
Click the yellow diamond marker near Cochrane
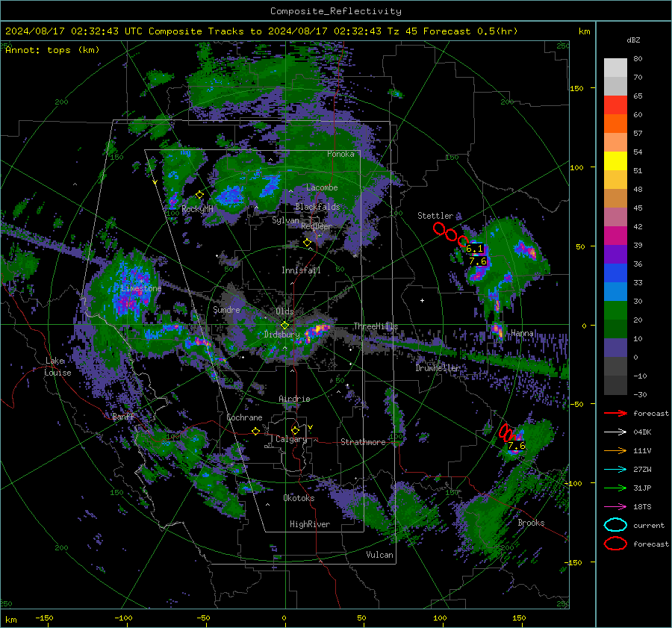(x=256, y=432)
